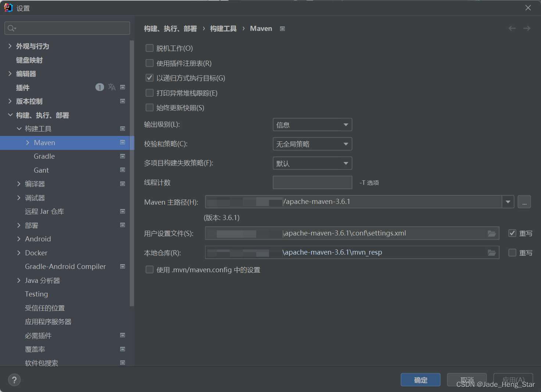The image size is (541, 392).
Task: Click 构建工具 in the breadcrumb
Action: point(223,29)
